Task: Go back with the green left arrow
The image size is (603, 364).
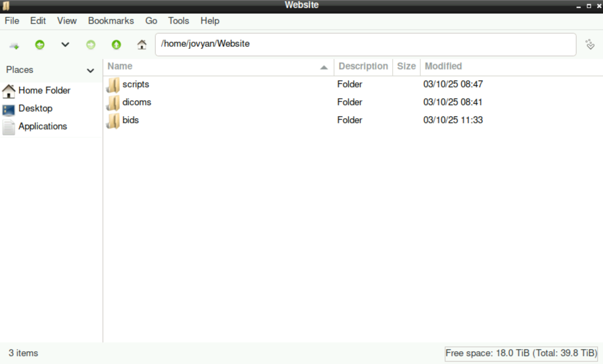Action: (40, 45)
